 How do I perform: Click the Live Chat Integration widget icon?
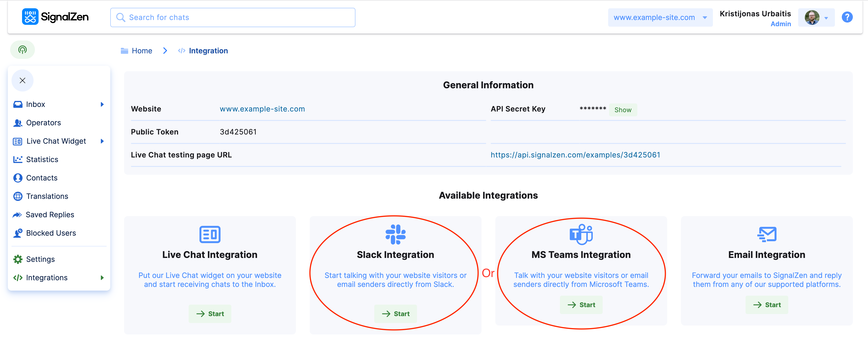(x=210, y=234)
